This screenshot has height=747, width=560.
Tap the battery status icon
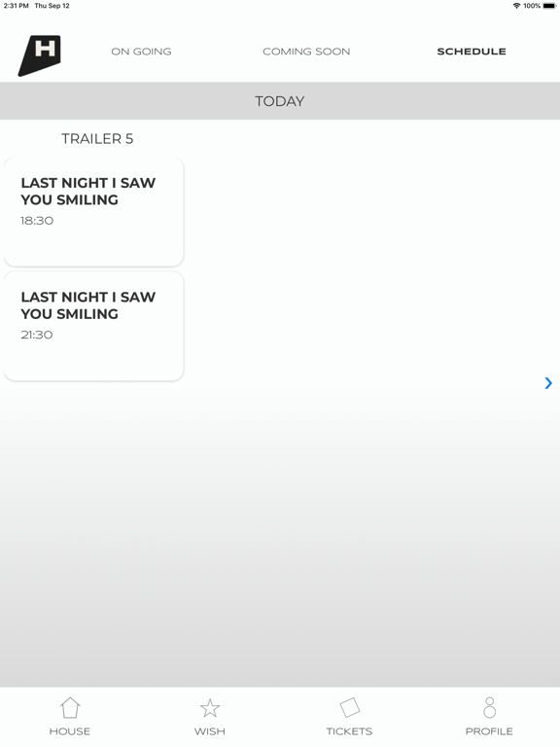[549, 6]
